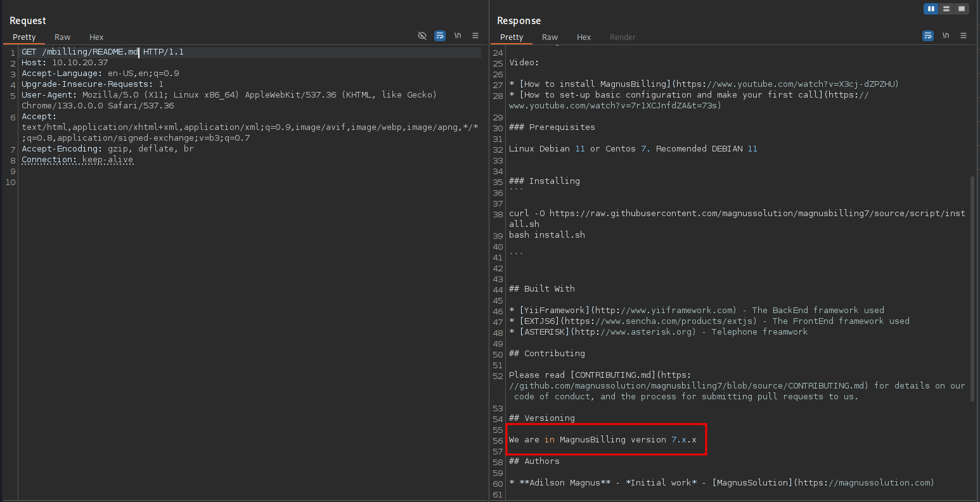The height and width of the screenshot is (502, 980).
Task: Click the '### Prerequisites' heading
Action: coord(551,127)
